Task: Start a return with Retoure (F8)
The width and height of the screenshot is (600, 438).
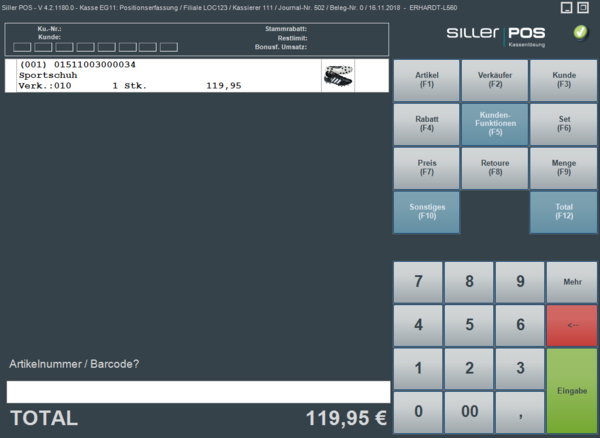Action: tap(495, 167)
